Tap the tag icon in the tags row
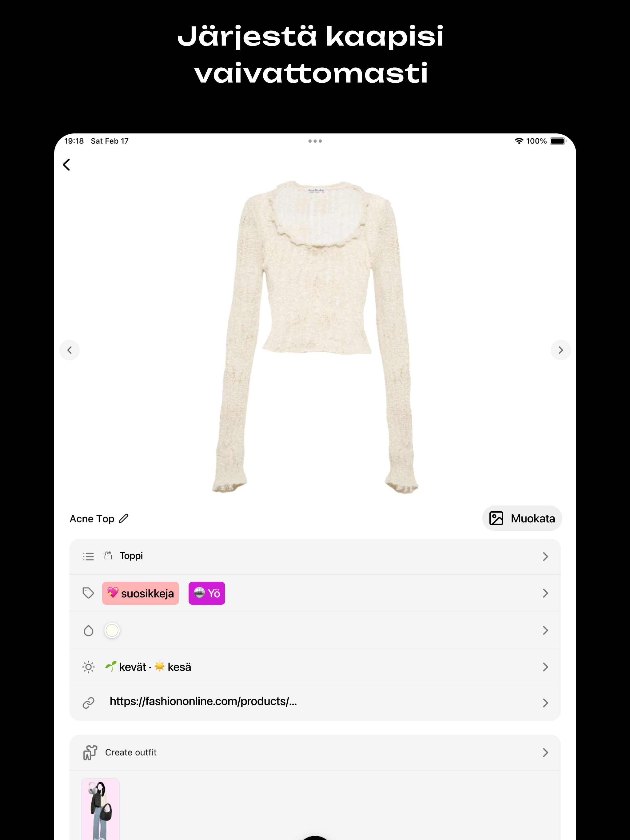630x840 pixels. (x=88, y=593)
